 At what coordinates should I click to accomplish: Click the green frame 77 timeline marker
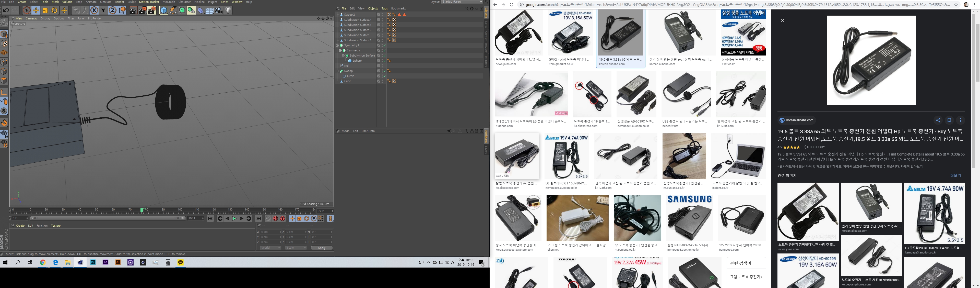[x=141, y=210]
